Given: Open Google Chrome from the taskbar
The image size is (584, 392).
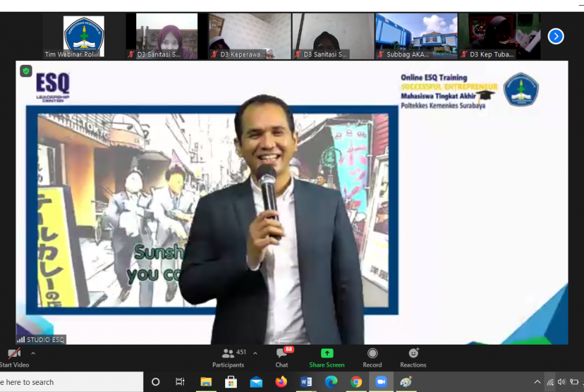Looking at the screenshot, I should [x=356, y=382].
